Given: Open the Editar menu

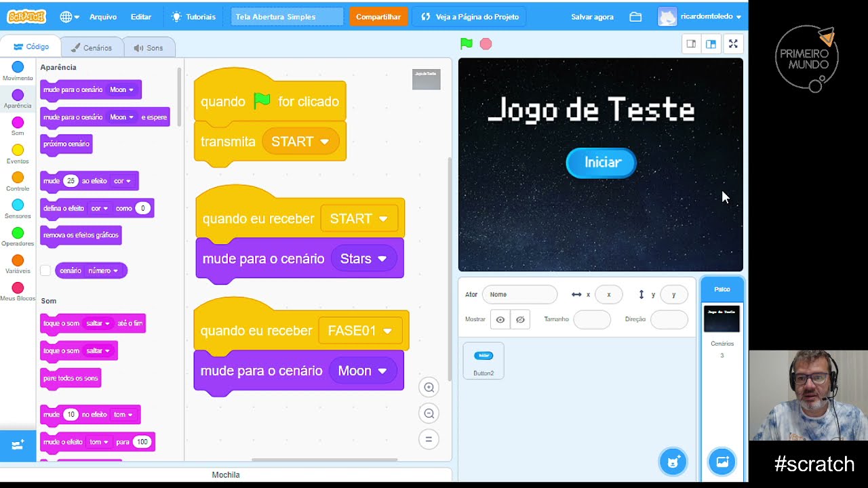Looking at the screenshot, I should coord(141,17).
